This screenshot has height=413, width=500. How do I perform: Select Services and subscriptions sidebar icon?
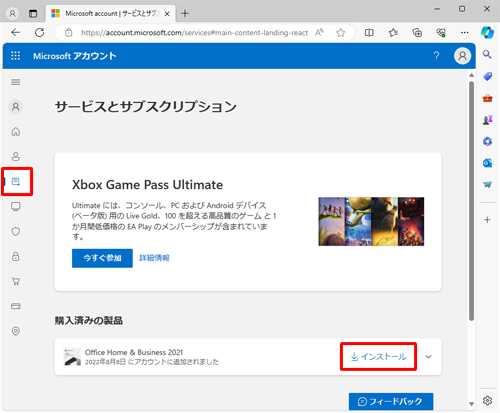coord(16,181)
